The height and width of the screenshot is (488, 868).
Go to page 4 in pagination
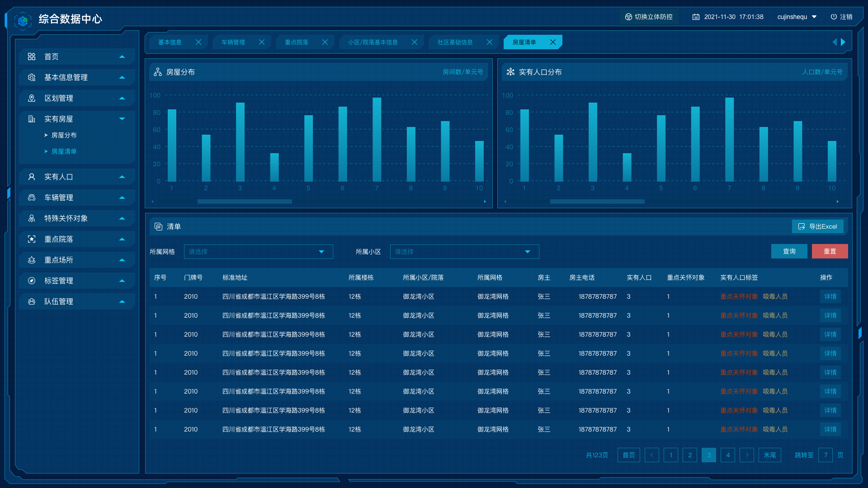coord(728,455)
